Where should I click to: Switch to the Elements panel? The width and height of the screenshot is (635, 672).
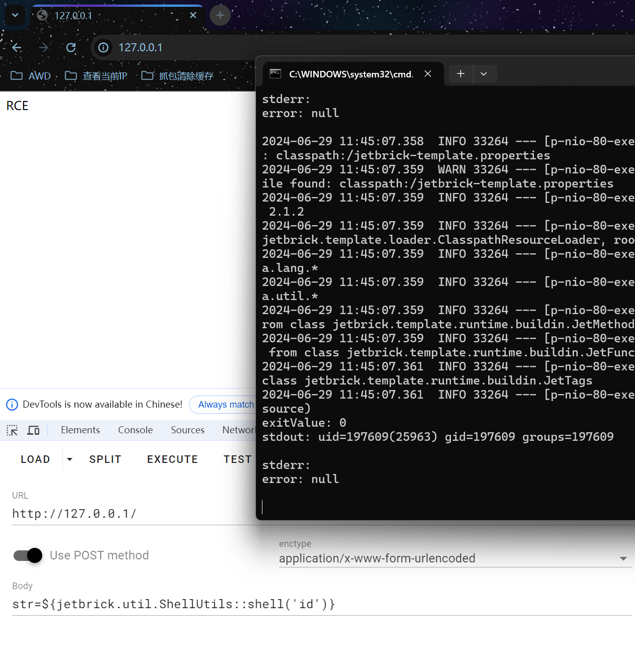pos(80,430)
